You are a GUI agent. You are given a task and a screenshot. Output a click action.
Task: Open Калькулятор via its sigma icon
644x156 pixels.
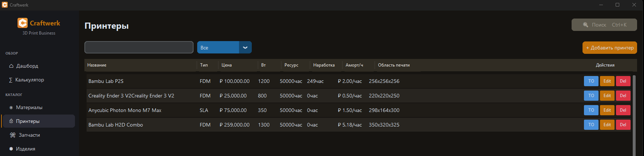pyautogui.click(x=11, y=80)
